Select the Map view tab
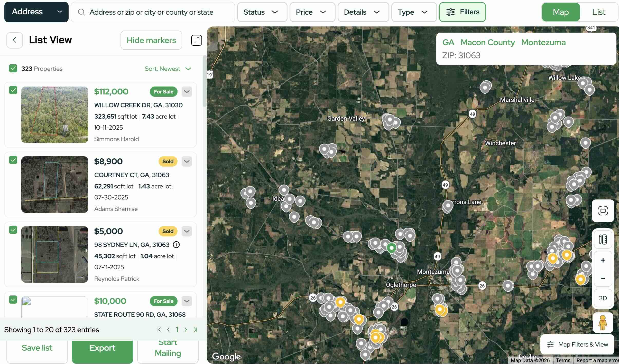This screenshot has width=619, height=364. tap(561, 12)
